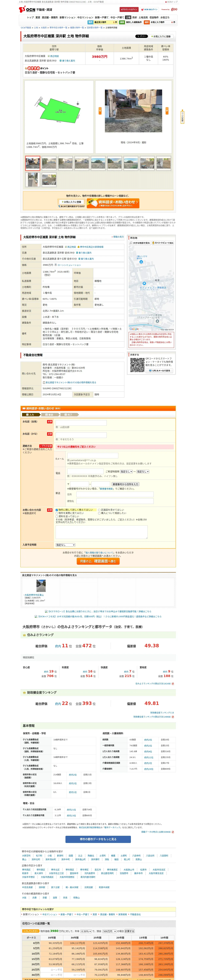Click 堺市の都市データをもっと見る button
198x980 pixels.
coord(98,839)
